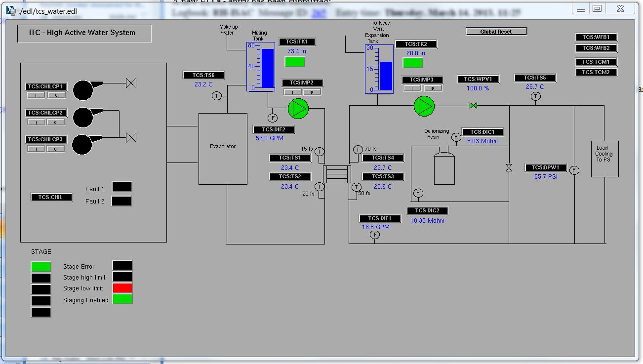The height and width of the screenshot is (364, 643).
Task: Click the 100.0 % valve position reading
Action: click(x=478, y=88)
